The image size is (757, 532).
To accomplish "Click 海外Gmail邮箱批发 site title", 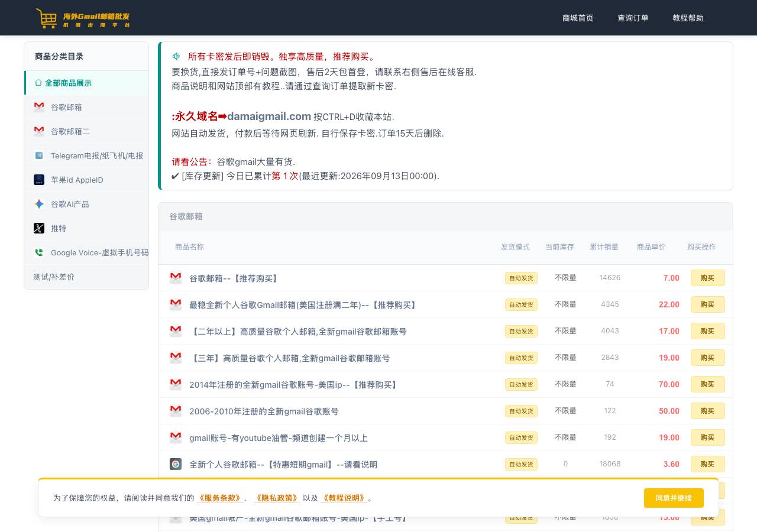I will tap(96, 17).
